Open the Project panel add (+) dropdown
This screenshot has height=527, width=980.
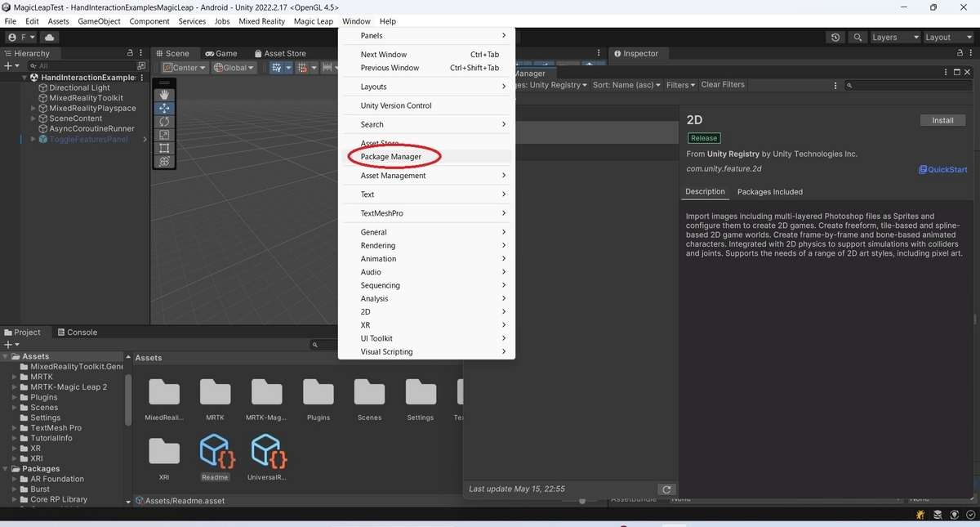click(11, 345)
